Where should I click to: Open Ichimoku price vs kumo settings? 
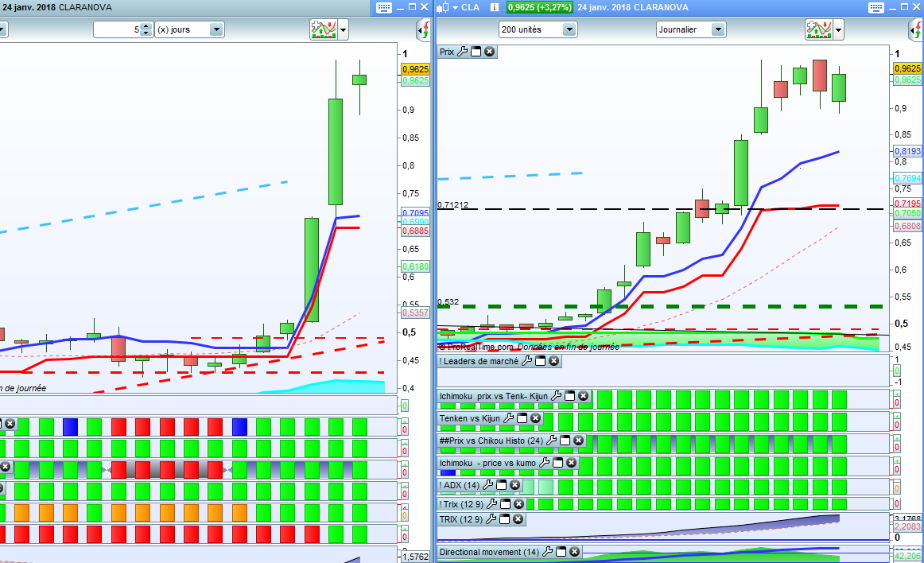544,463
